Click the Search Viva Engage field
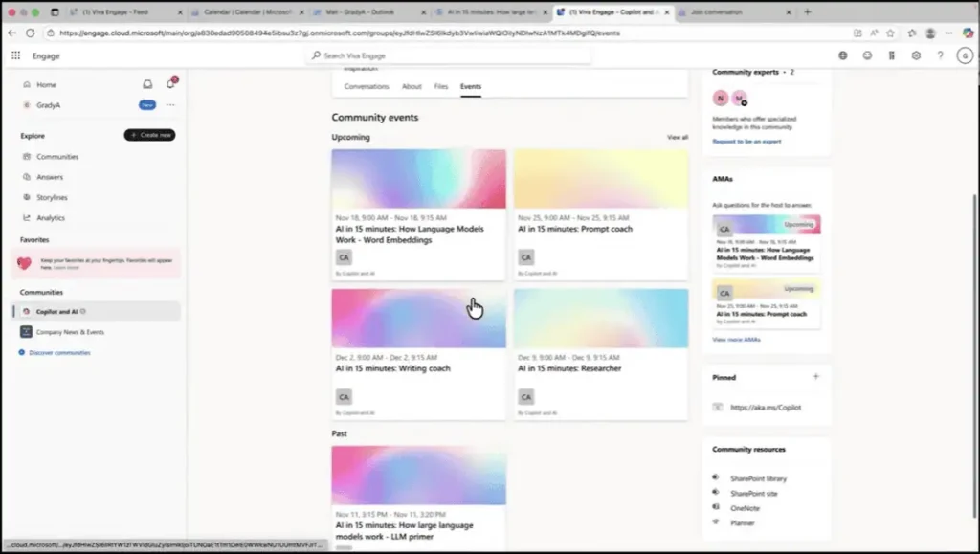This screenshot has height=554, width=980. tap(449, 55)
